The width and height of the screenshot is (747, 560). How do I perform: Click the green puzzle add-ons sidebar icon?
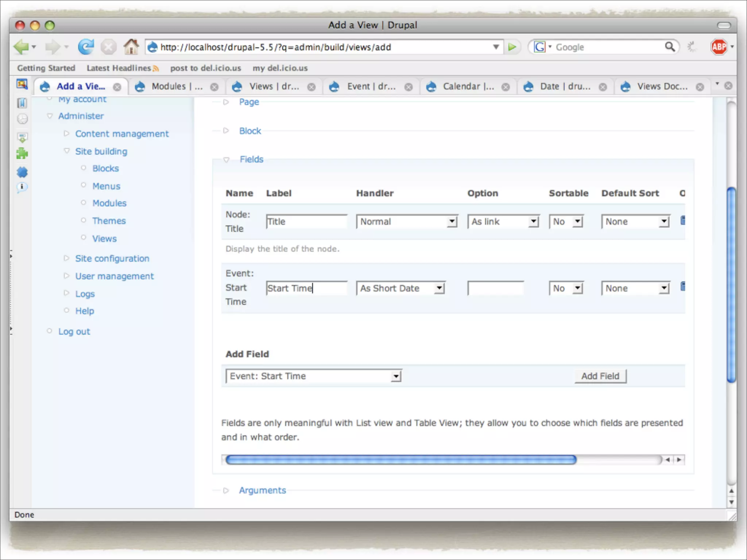pos(22,153)
